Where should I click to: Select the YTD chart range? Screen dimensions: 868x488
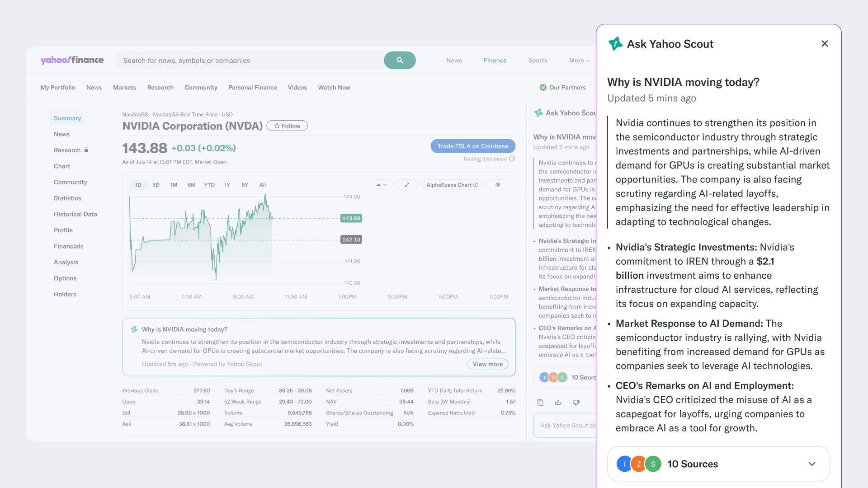[x=209, y=185]
